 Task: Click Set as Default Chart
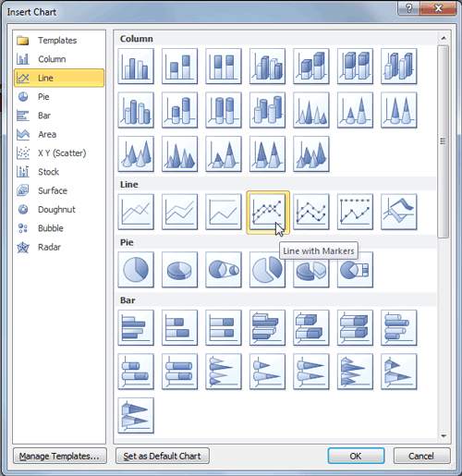point(163,456)
